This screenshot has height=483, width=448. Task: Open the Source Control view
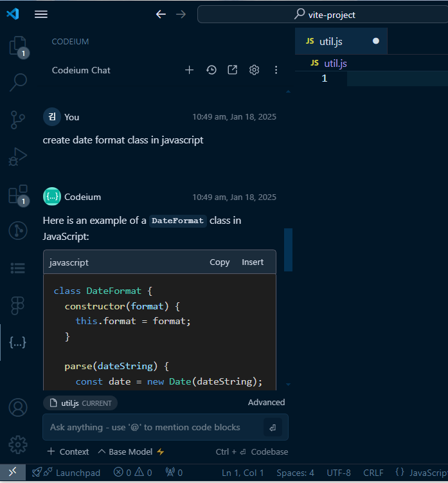[17, 120]
